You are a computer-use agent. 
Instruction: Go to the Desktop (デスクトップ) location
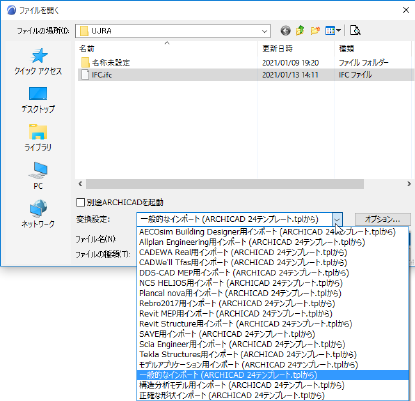tap(38, 100)
